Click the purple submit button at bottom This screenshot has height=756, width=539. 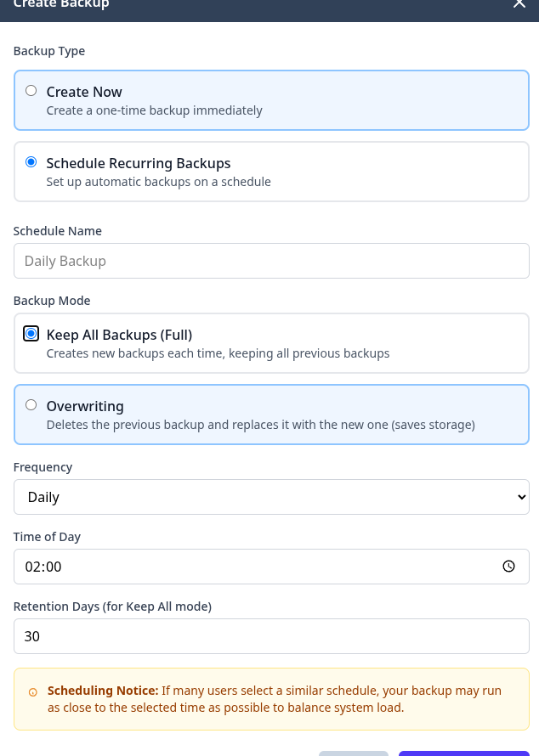[463, 753]
